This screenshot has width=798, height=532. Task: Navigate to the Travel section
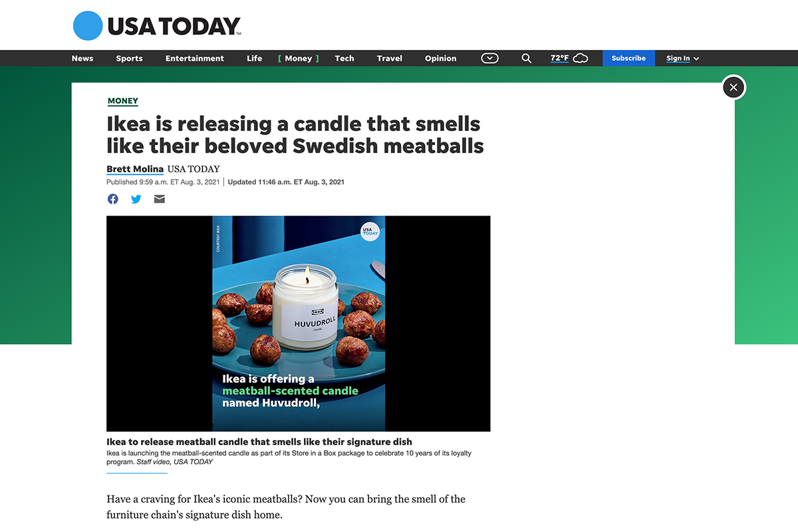[390, 59]
